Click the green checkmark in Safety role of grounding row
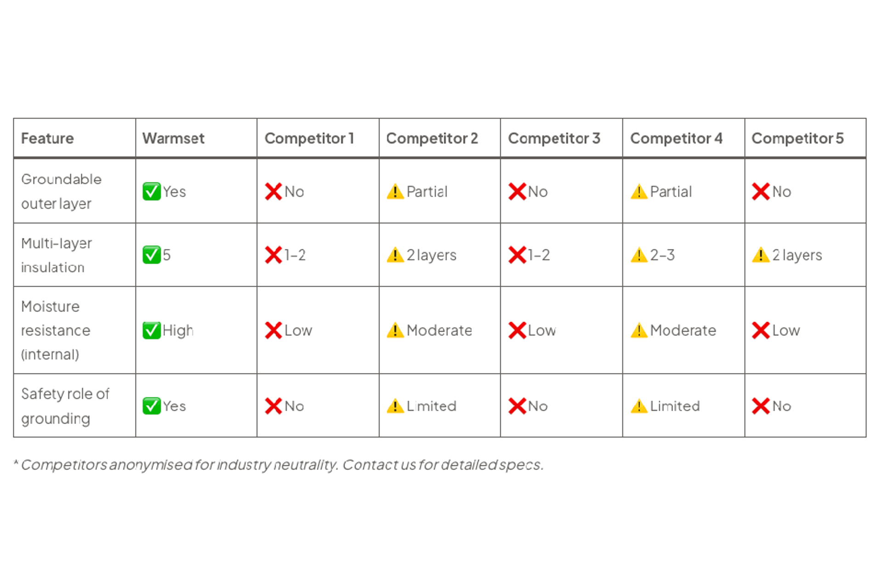Image resolution: width=882 pixels, height=588 pixels. [x=151, y=406]
